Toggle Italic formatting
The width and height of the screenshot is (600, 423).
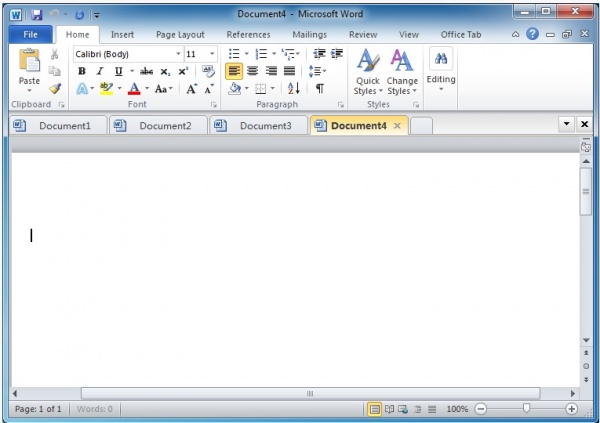tap(100, 71)
